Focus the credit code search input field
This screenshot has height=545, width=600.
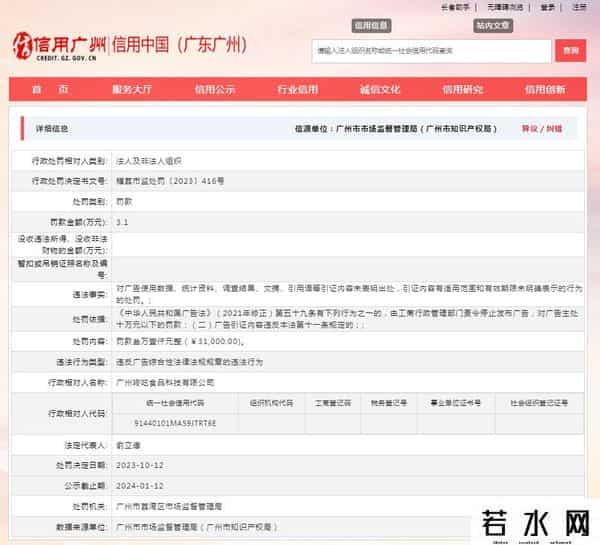(431, 51)
